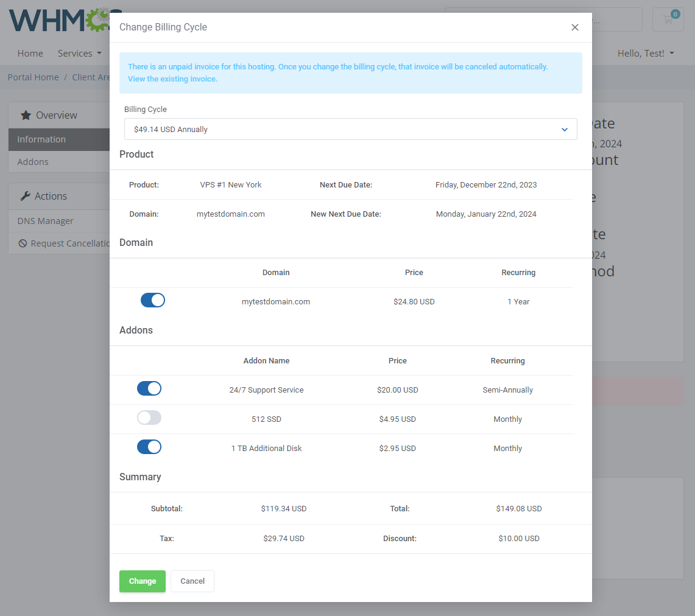
Task: Click the shopping cart icon in the header
Action: 668,19
